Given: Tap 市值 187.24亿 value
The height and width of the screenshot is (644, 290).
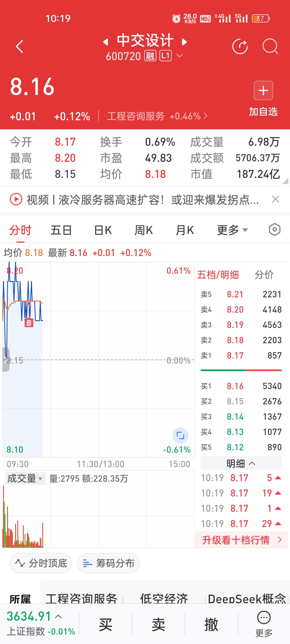Looking at the screenshot, I should 258,174.
